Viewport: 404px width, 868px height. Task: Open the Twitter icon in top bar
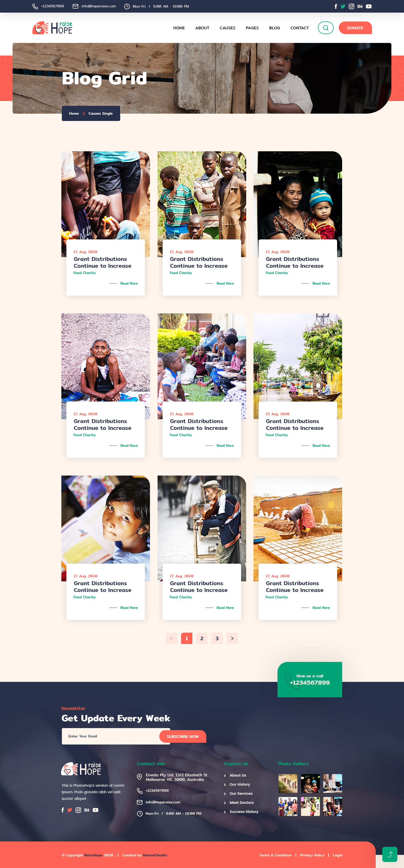pyautogui.click(x=343, y=6)
